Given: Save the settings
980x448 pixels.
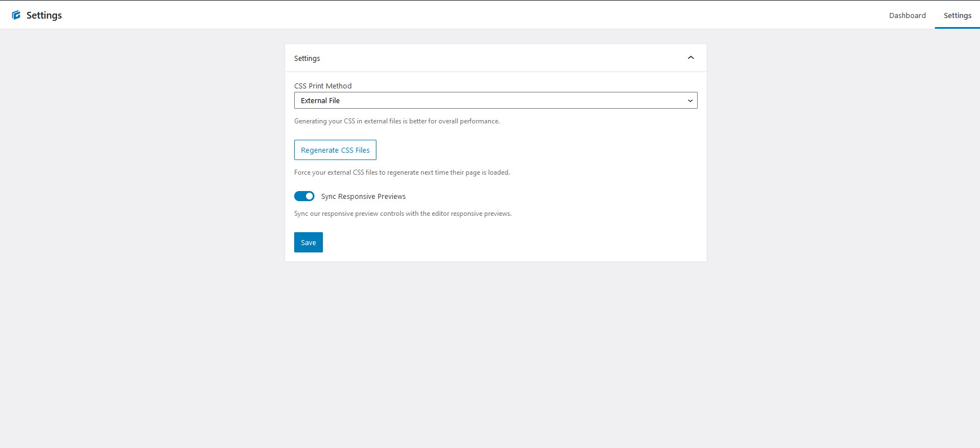Looking at the screenshot, I should click(308, 242).
